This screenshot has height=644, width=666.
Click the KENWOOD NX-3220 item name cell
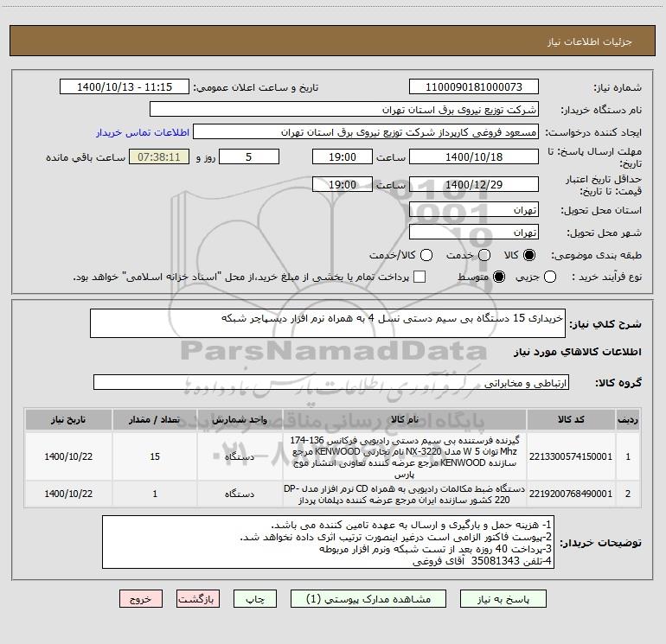[x=405, y=456]
